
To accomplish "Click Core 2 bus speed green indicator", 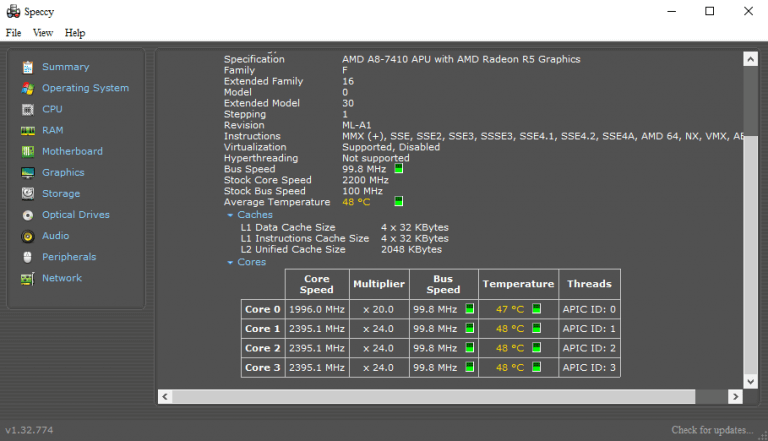I will click(469, 347).
